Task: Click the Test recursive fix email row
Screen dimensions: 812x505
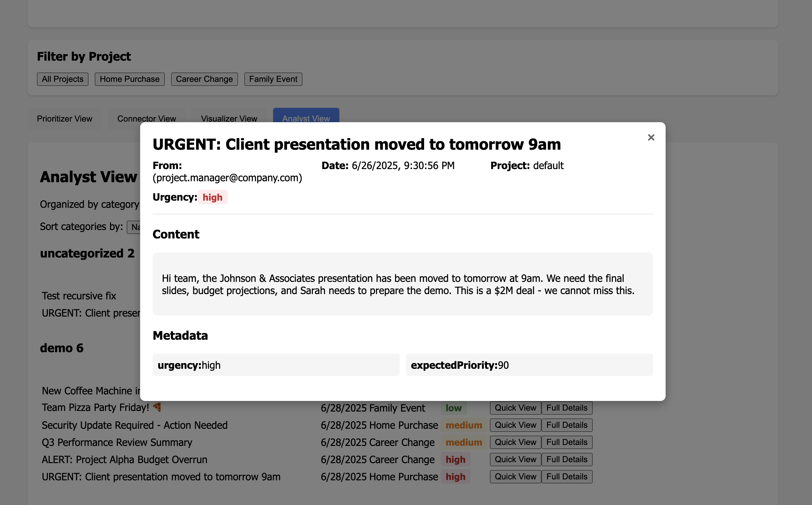Action: coord(79,296)
